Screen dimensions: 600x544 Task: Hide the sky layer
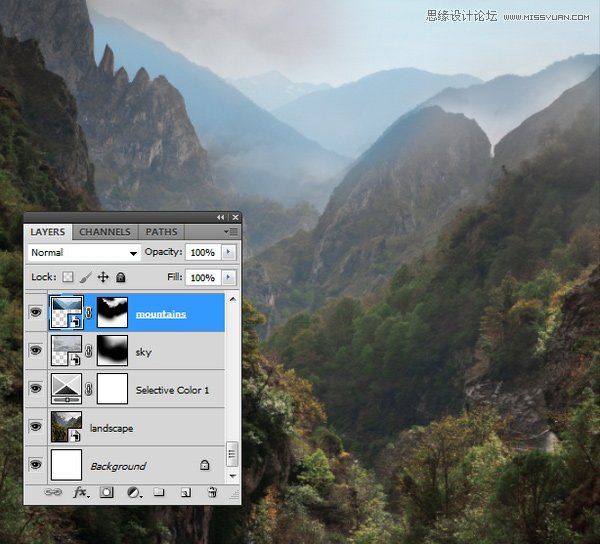coord(36,350)
